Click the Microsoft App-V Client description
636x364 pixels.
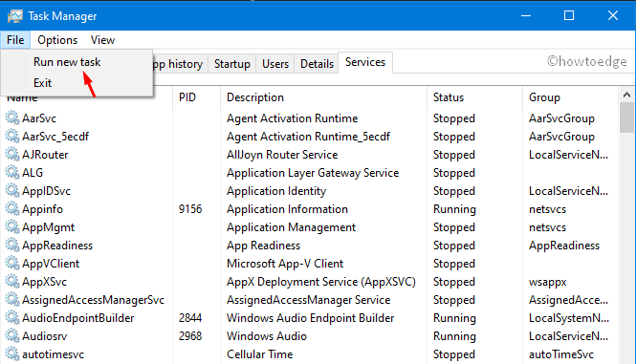[x=285, y=264]
